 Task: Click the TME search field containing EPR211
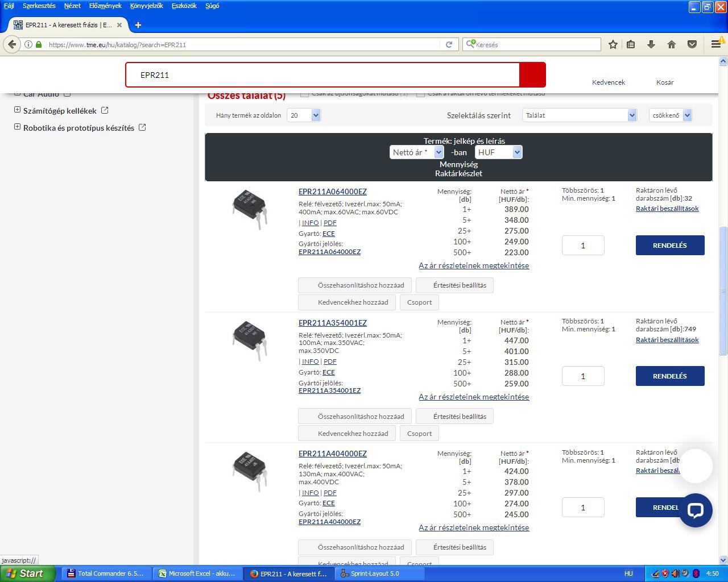click(322, 75)
